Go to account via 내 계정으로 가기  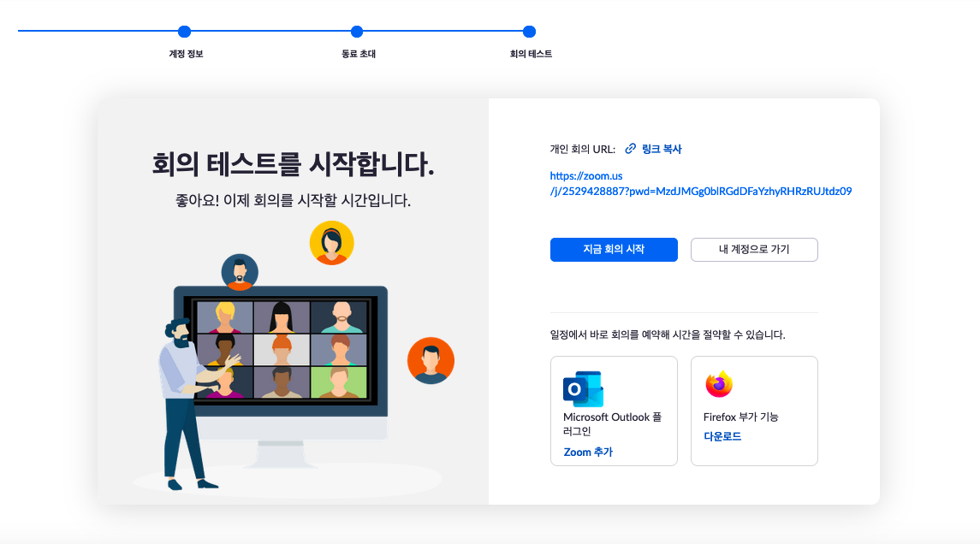[754, 249]
